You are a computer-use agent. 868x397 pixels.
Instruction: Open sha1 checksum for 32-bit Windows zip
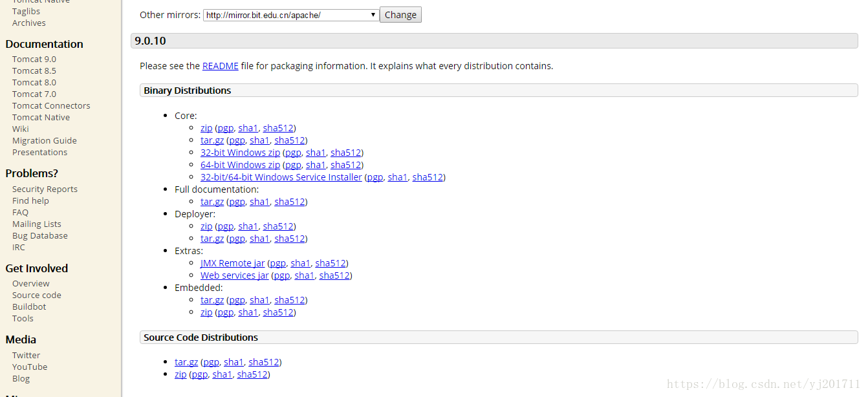(x=316, y=153)
